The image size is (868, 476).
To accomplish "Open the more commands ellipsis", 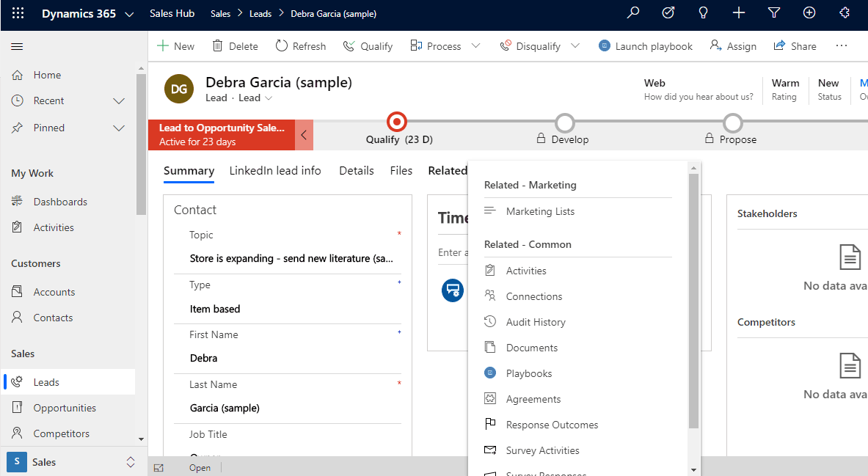I will (842, 45).
